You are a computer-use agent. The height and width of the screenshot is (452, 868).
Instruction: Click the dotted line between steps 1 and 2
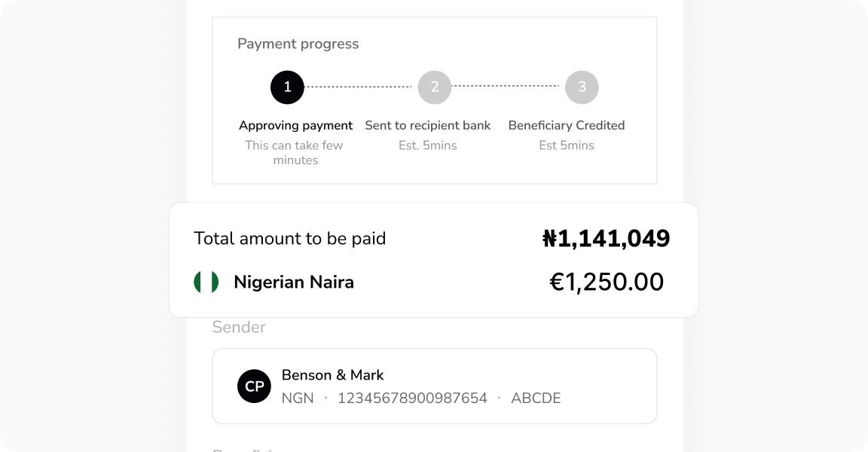pyautogui.click(x=360, y=87)
